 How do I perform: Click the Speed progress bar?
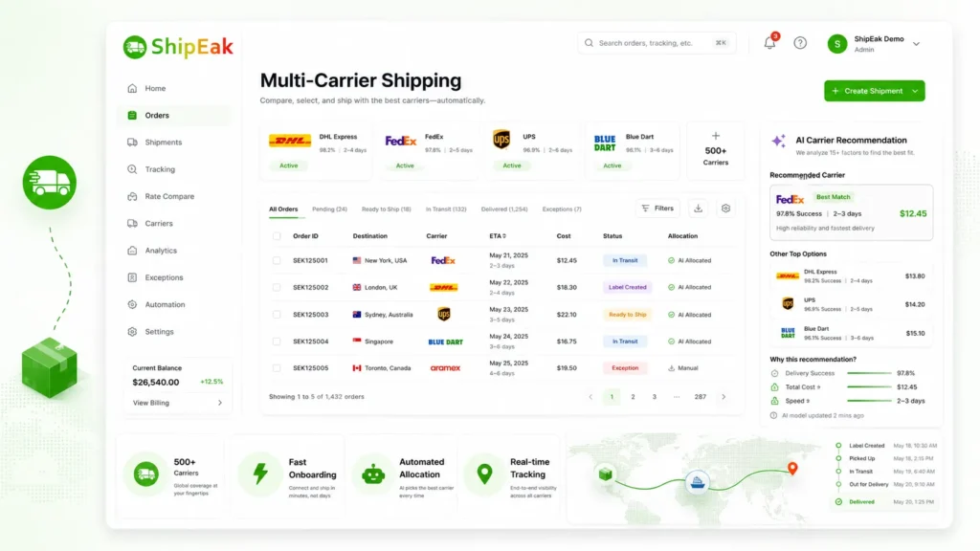[869, 401]
